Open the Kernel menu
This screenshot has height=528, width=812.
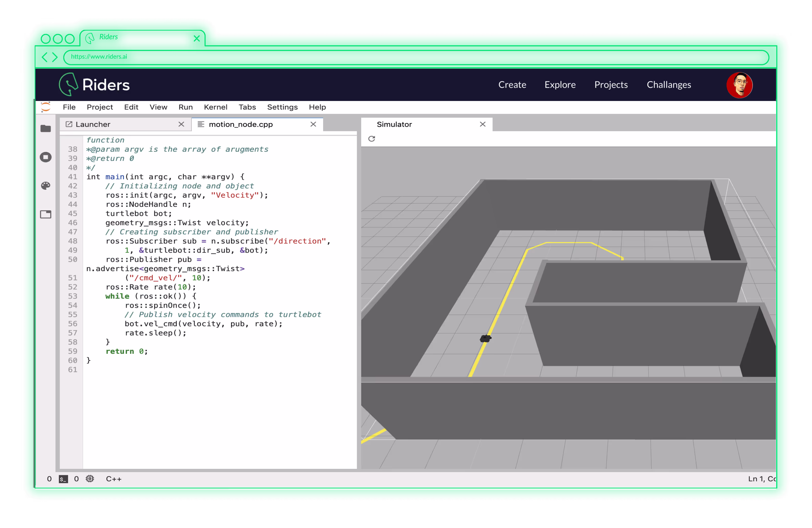(x=215, y=107)
